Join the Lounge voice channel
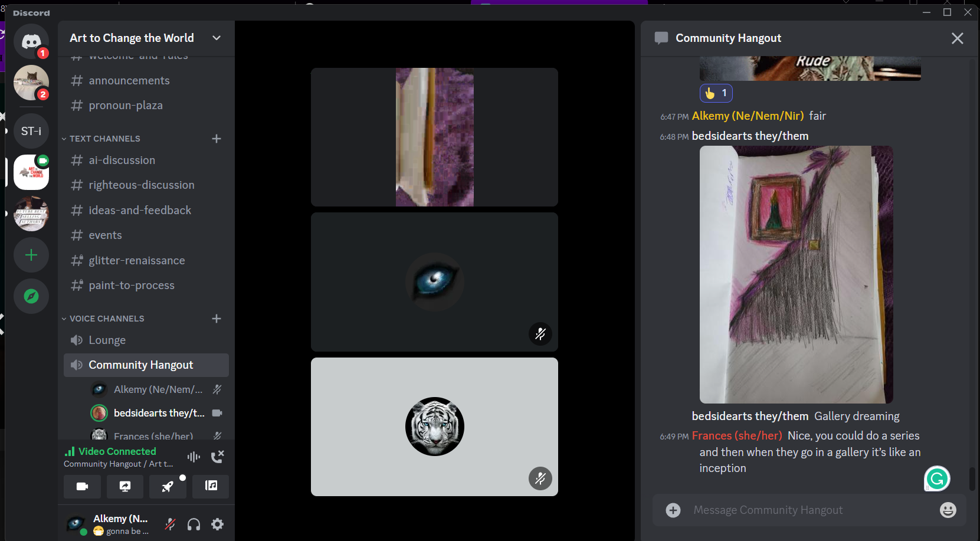 (x=107, y=340)
